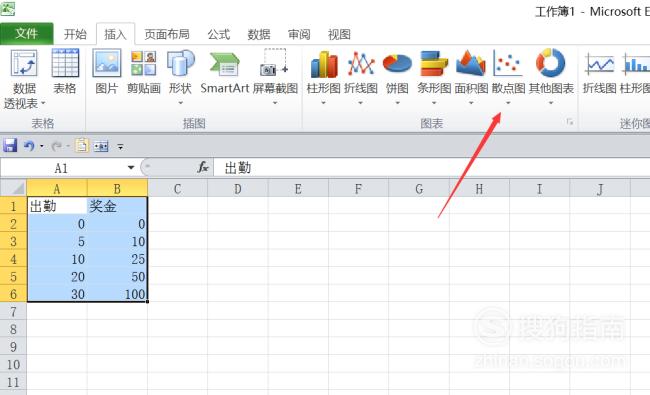Screen dimensions: 650x395
Task: Select column F header
Action: point(358,189)
